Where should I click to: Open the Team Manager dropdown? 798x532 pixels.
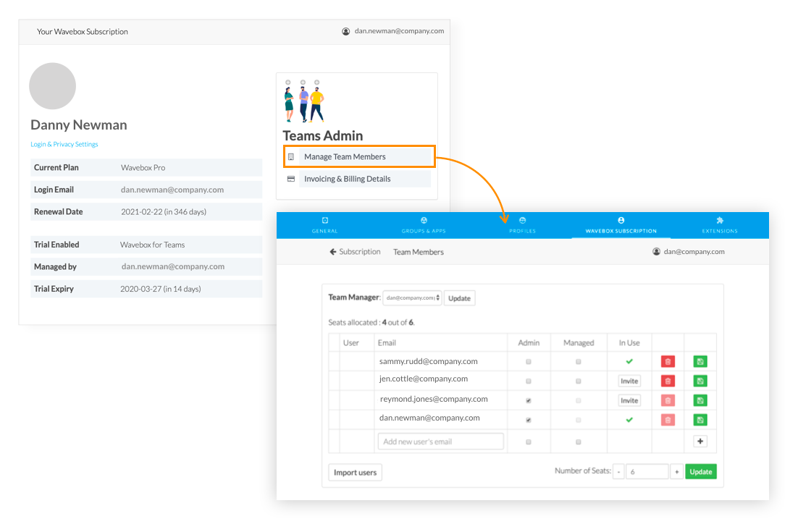pyautogui.click(x=412, y=298)
